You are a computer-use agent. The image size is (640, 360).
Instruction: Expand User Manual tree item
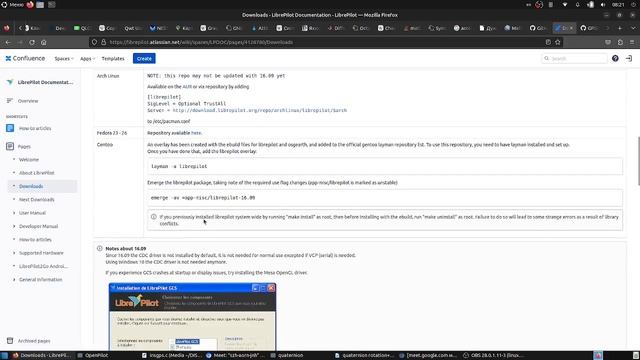point(14,213)
